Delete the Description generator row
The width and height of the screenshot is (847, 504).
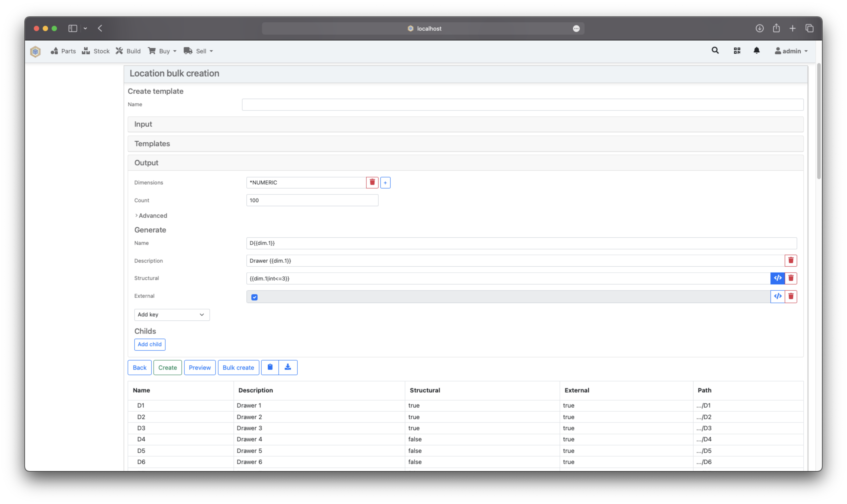click(791, 260)
